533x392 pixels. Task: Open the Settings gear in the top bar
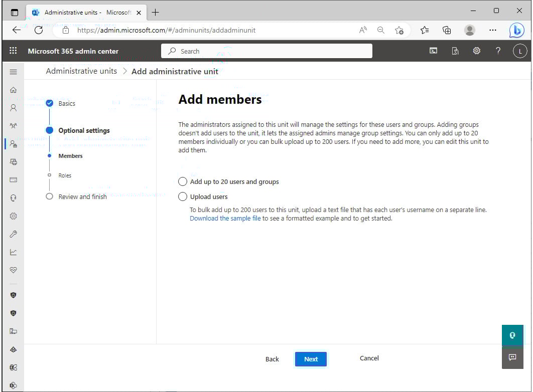tap(476, 51)
